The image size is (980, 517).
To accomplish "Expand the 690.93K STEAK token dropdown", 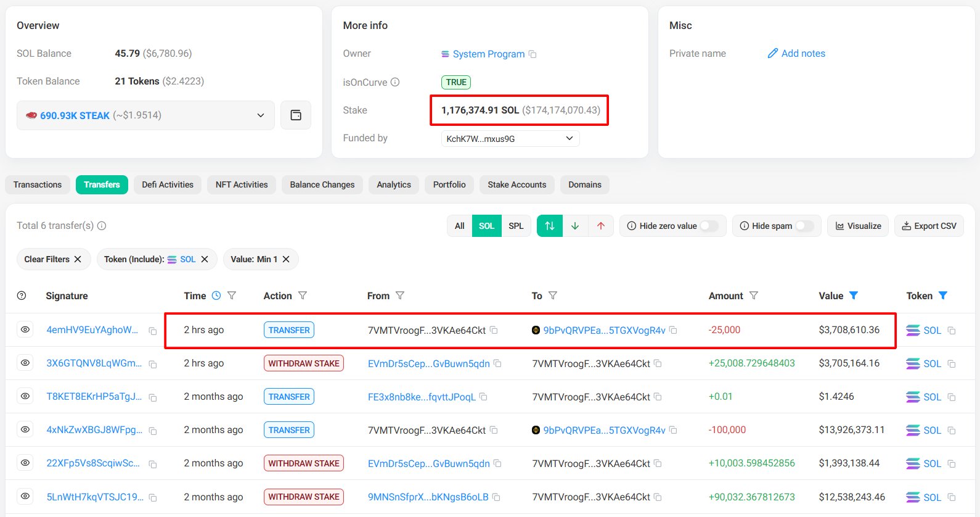I will [x=261, y=115].
